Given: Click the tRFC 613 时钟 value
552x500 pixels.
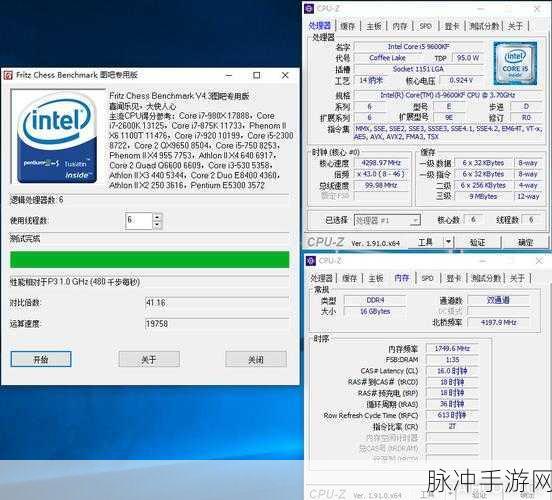Looking at the screenshot, I should 452,415.
